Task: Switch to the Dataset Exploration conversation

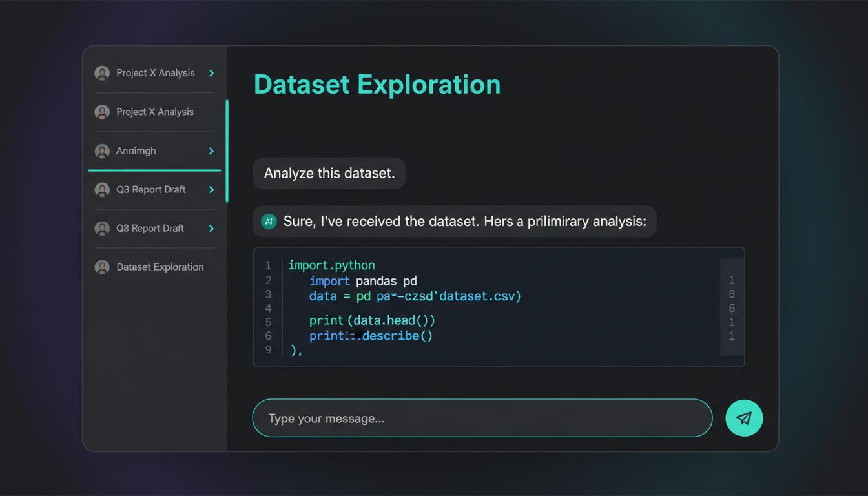Action: (x=160, y=267)
